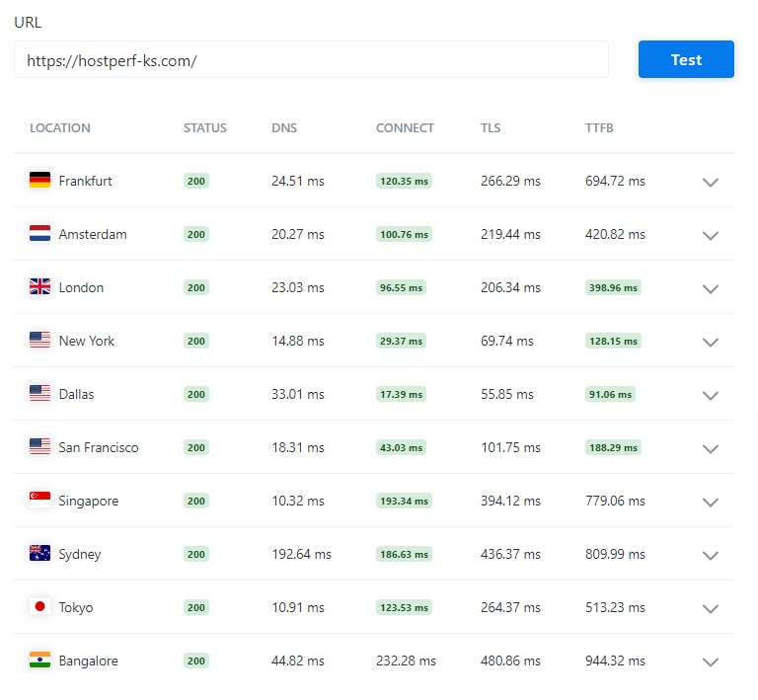
Task: Click the CONNECT column header
Action: pos(405,128)
